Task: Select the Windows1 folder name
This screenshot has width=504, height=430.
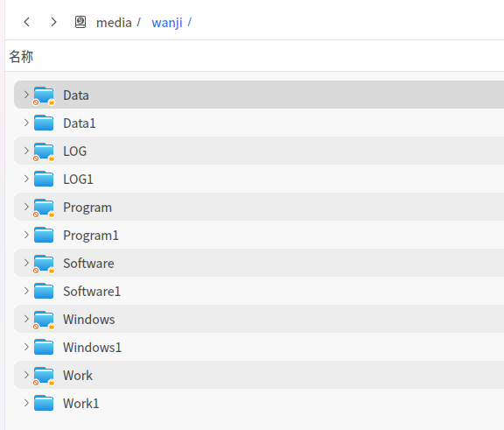Action: tap(92, 348)
